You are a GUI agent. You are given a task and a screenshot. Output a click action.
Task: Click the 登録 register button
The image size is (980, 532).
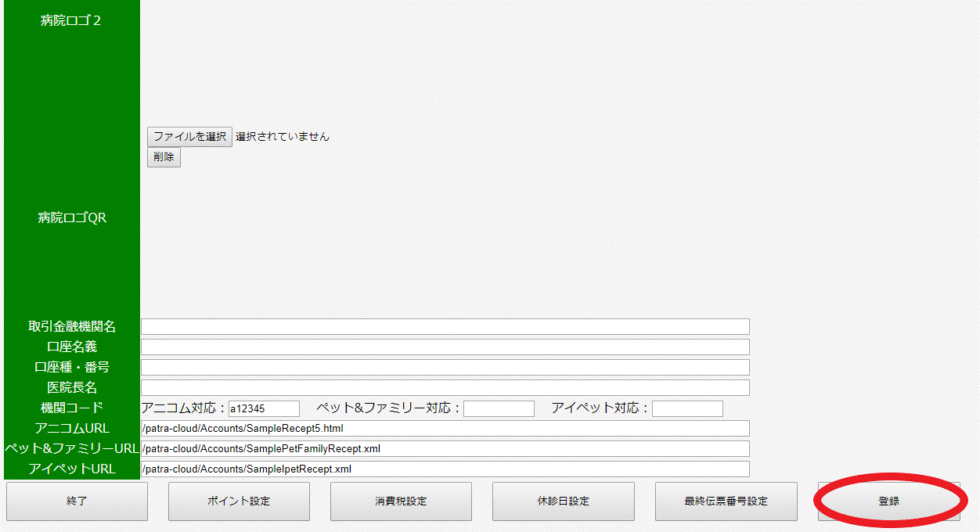(888, 501)
